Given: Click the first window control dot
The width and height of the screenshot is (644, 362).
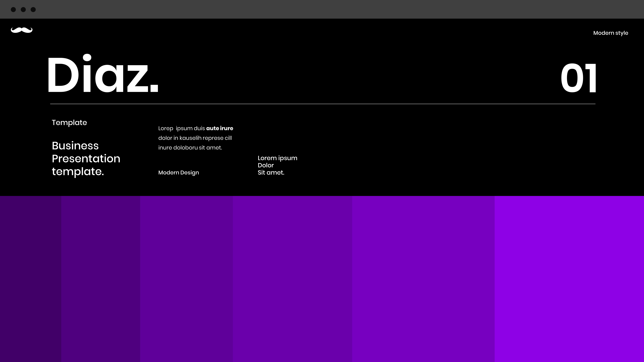Looking at the screenshot, I should click(x=13, y=9).
